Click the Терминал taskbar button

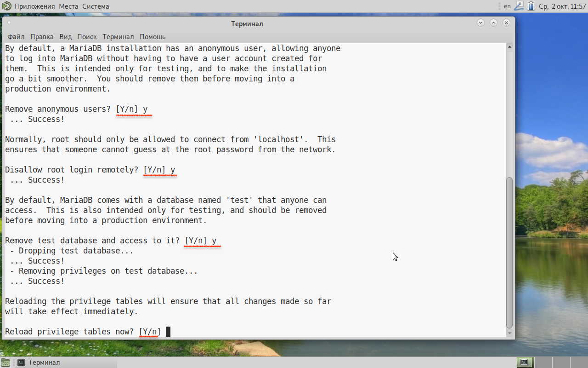click(66, 362)
